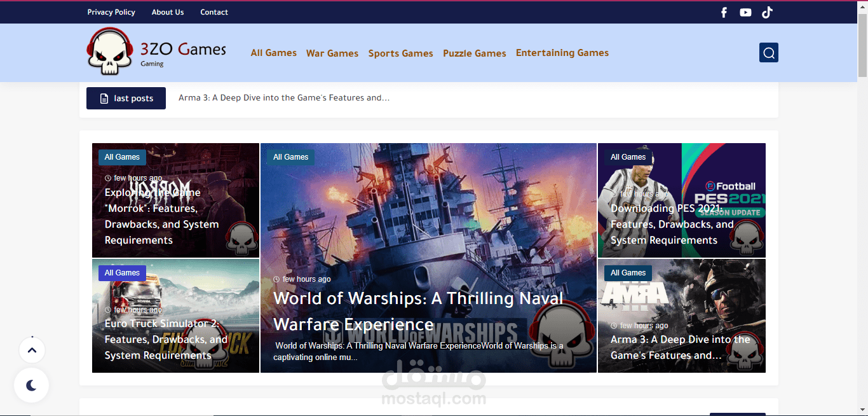Open Arma 3 Deep Dive card title
The image size is (868, 416).
[681, 347]
